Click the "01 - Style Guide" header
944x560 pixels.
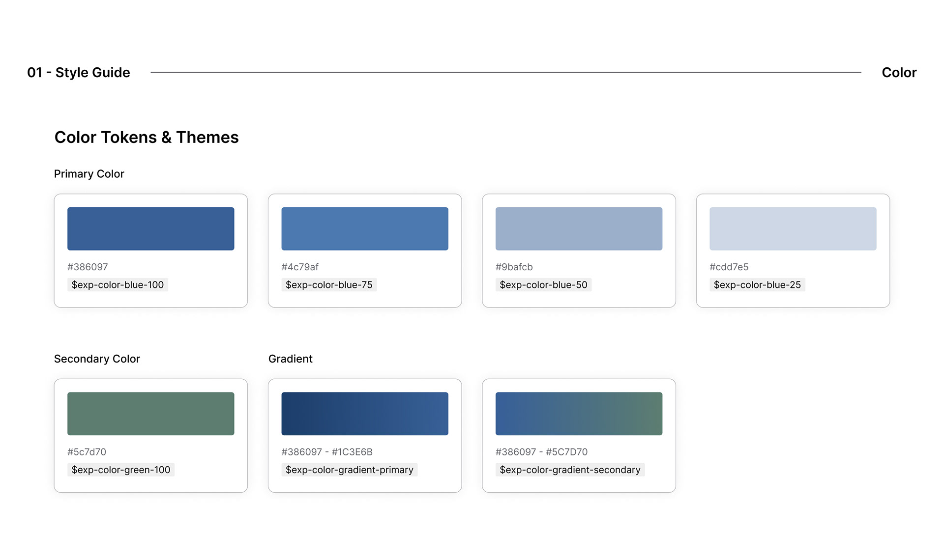click(79, 72)
